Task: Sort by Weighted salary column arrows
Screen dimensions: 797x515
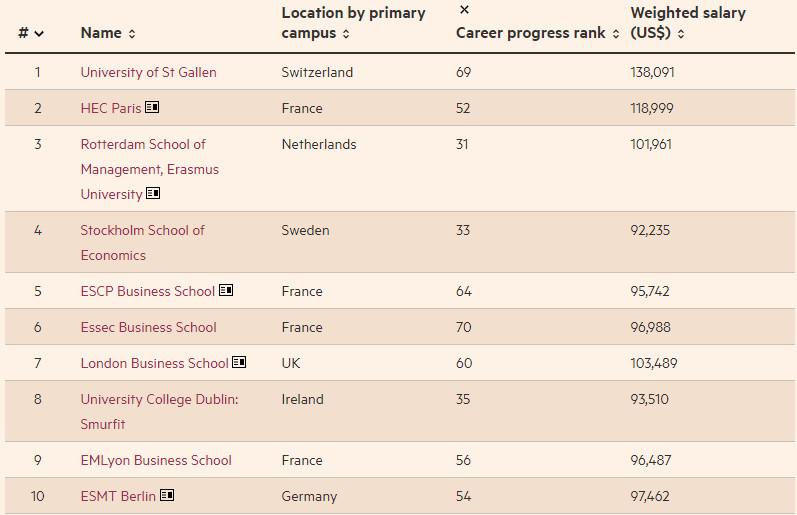Action: tap(681, 34)
